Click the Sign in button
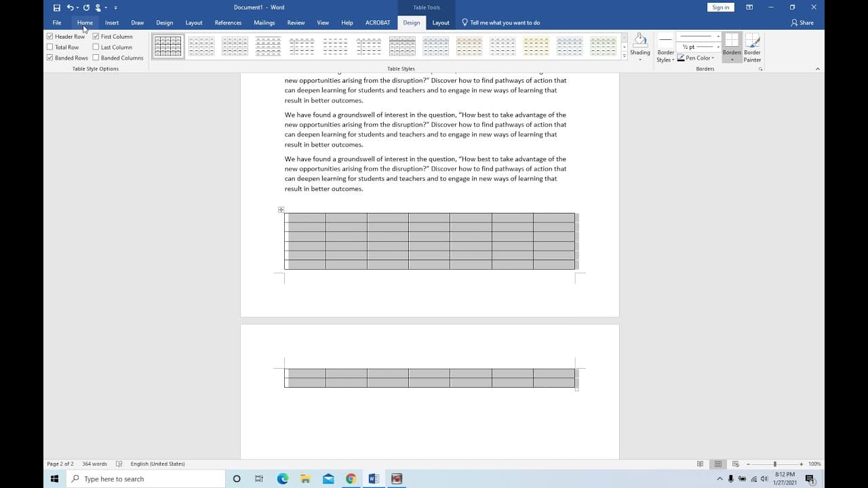Image resolution: width=868 pixels, height=488 pixels. coord(720,7)
